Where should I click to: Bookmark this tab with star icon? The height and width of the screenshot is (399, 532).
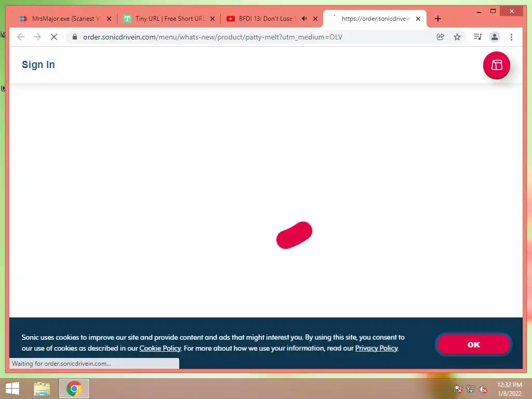point(457,37)
